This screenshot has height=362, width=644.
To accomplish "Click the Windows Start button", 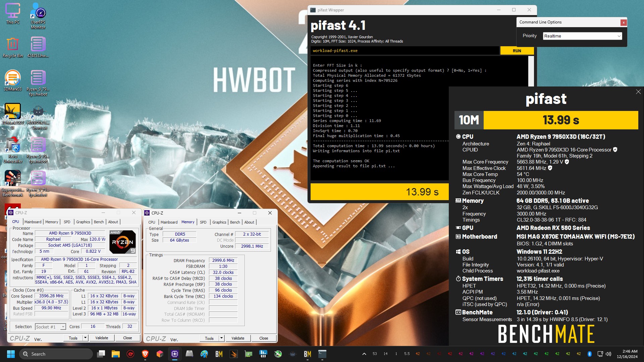I will point(11,354).
